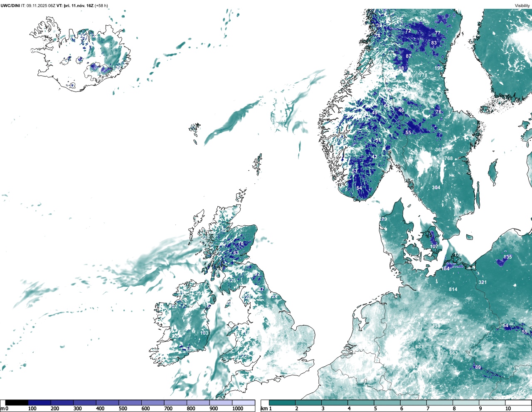Image resolution: width=532 pixels, height=412 pixels.
Task: Click visibility value '89' over Czech region
Action: [478, 367]
